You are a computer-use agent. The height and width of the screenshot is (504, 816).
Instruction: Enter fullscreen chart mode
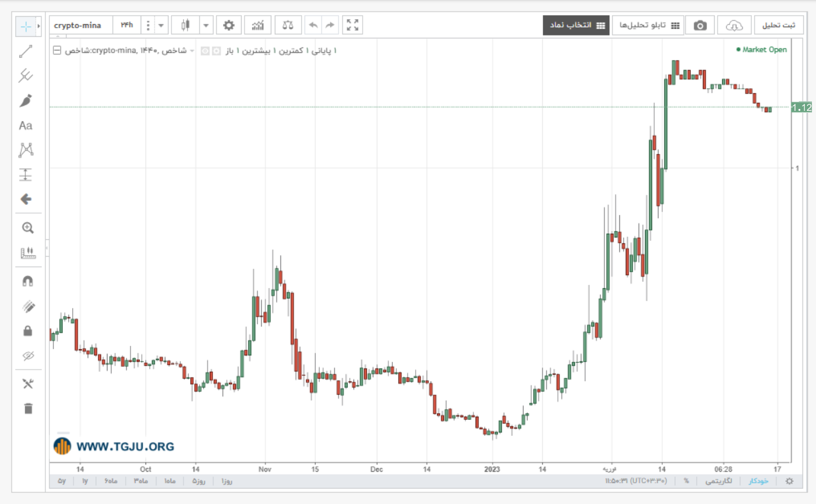353,25
